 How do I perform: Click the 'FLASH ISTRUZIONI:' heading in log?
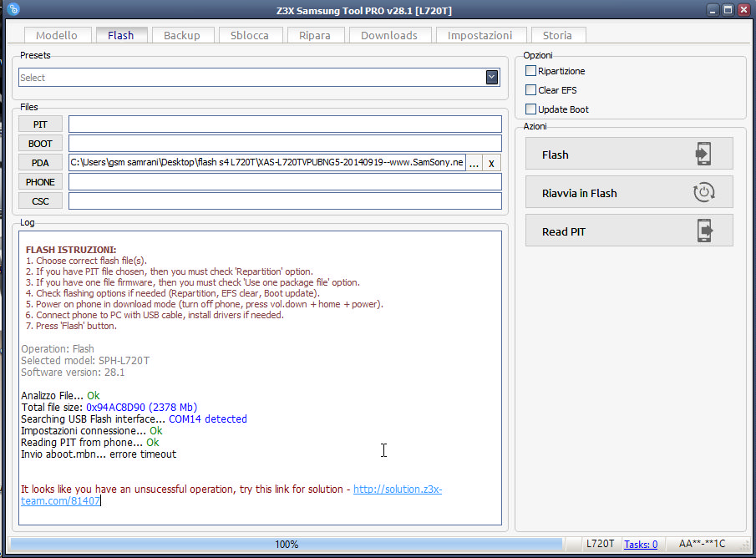[71, 249]
